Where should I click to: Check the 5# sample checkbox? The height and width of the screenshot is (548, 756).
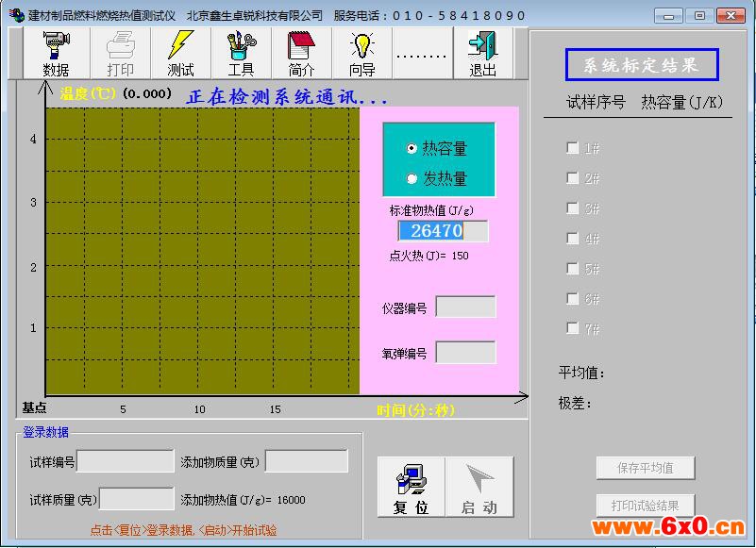pyautogui.click(x=572, y=269)
